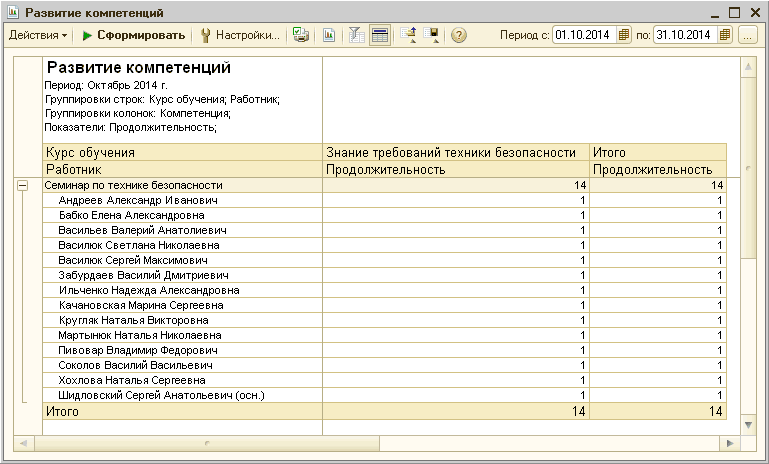Click the vertical scrollbar thumb
This screenshot has width=769, height=464.
[748, 168]
